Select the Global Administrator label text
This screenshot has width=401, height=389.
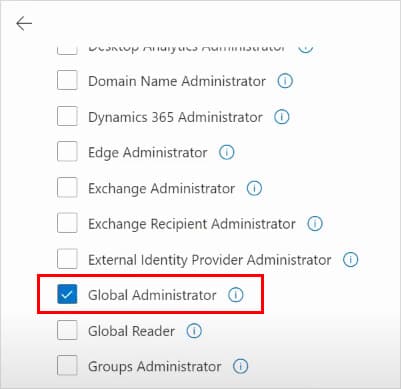click(x=152, y=295)
